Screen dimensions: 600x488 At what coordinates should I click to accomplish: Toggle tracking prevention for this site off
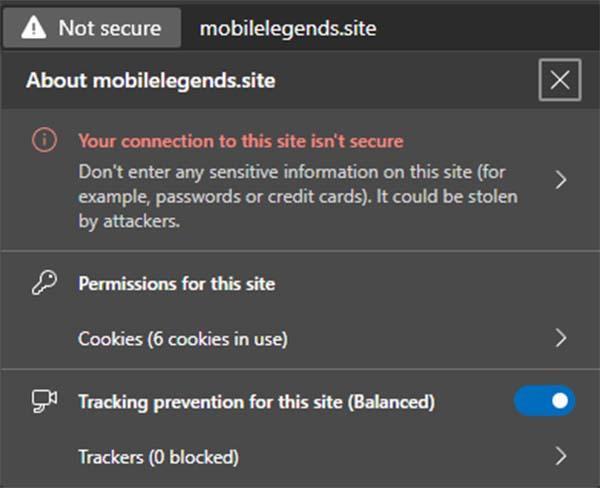544,401
